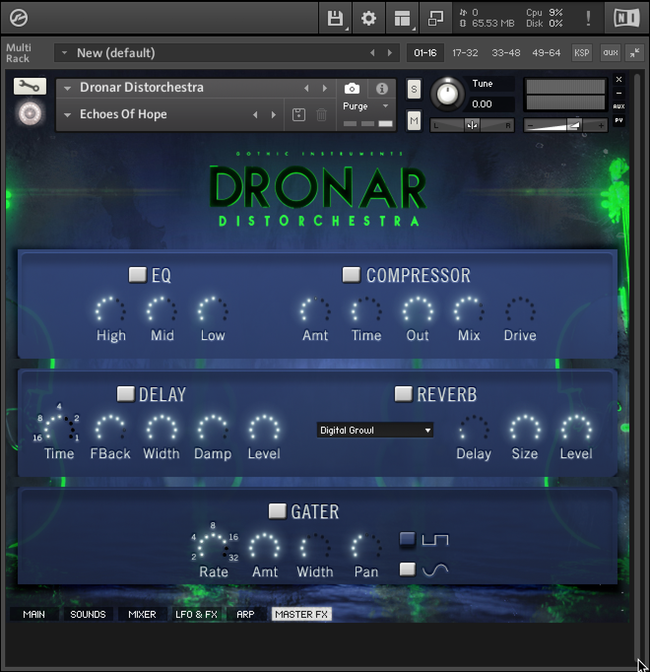Screen dimensions: 650x672
Task: Enable the Delay effect
Action: tap(126, 393)
